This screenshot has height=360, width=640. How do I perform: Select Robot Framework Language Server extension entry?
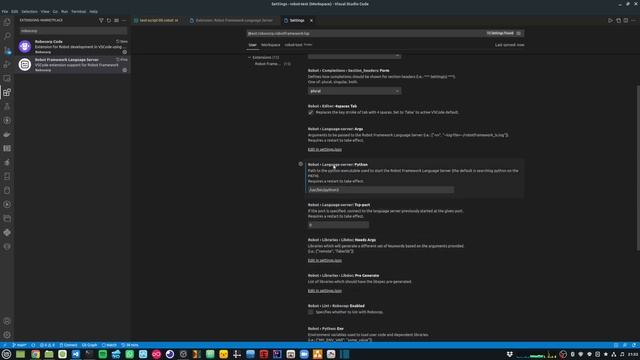73,64
